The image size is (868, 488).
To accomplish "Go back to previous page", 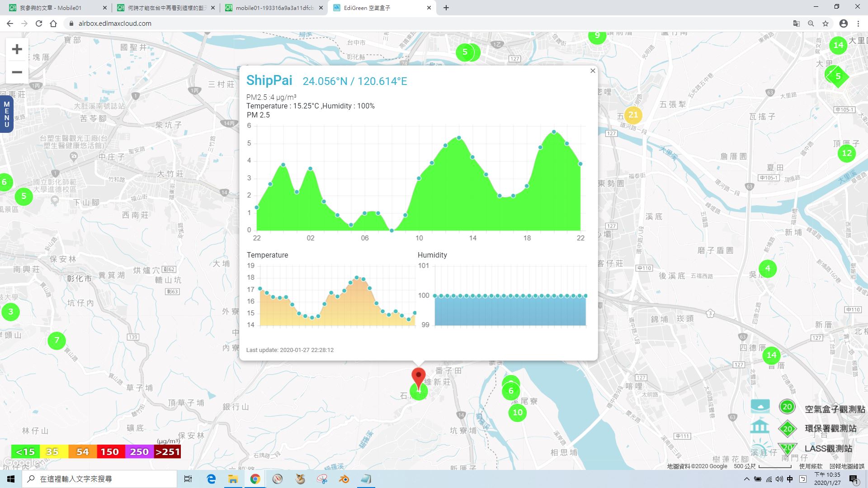I will (x=10, y=23).
